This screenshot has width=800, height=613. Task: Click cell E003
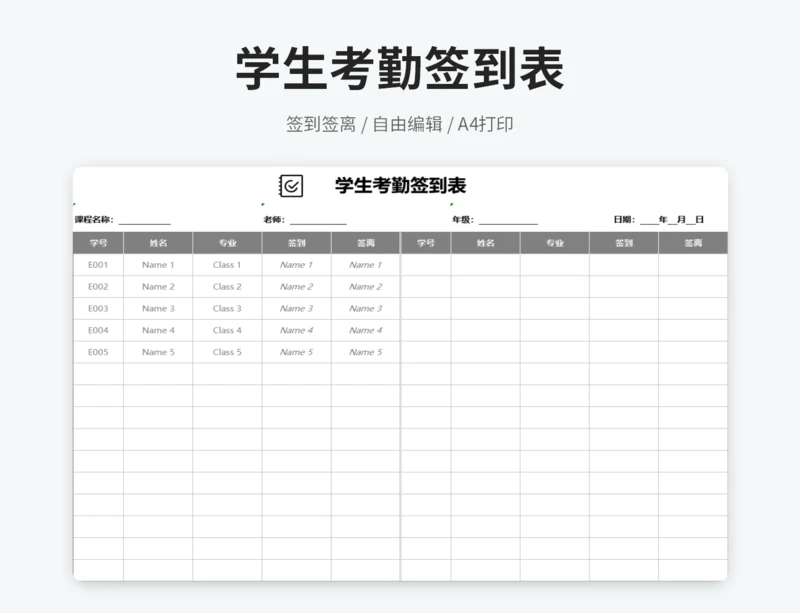98,308
